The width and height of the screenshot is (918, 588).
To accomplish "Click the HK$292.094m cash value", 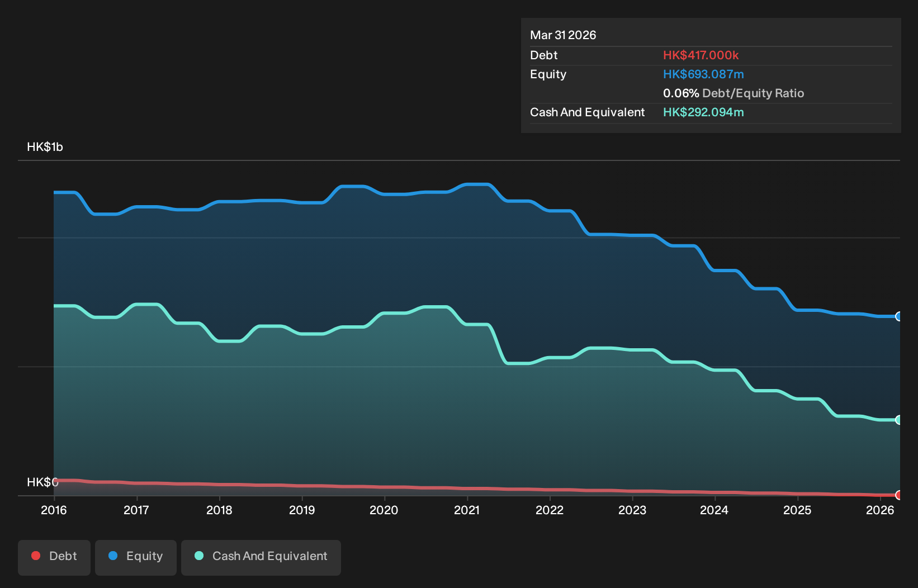I will pos(703,112).
